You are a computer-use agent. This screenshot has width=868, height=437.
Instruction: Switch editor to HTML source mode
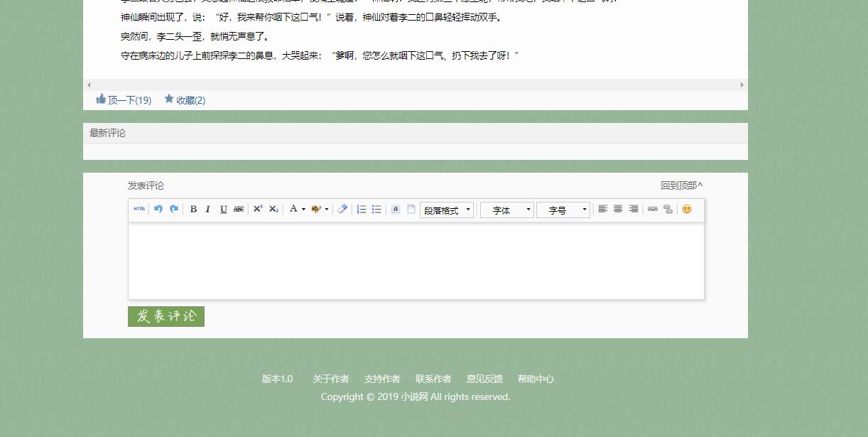click(x=139, y=209)
